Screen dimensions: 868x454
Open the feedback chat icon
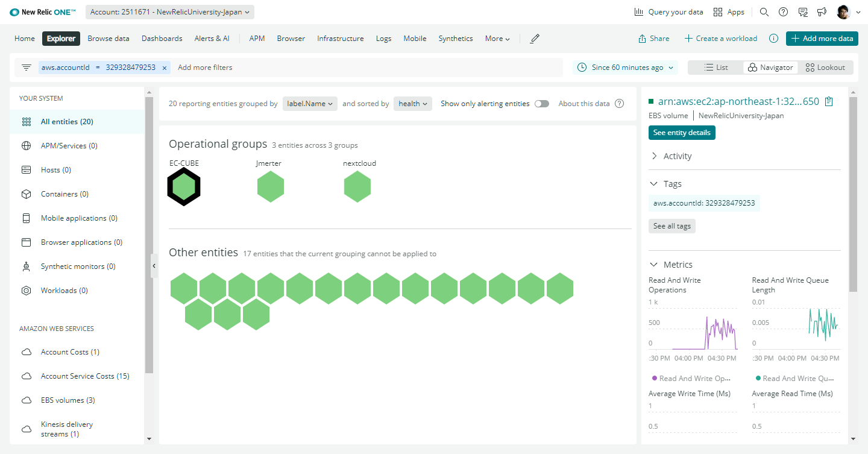tap(802, 12)
